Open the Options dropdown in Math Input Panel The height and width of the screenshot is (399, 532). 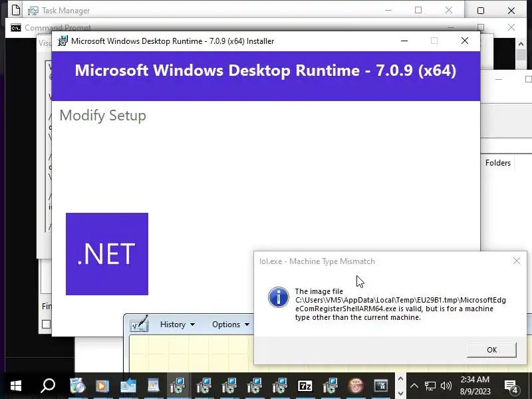click(230, 325)
